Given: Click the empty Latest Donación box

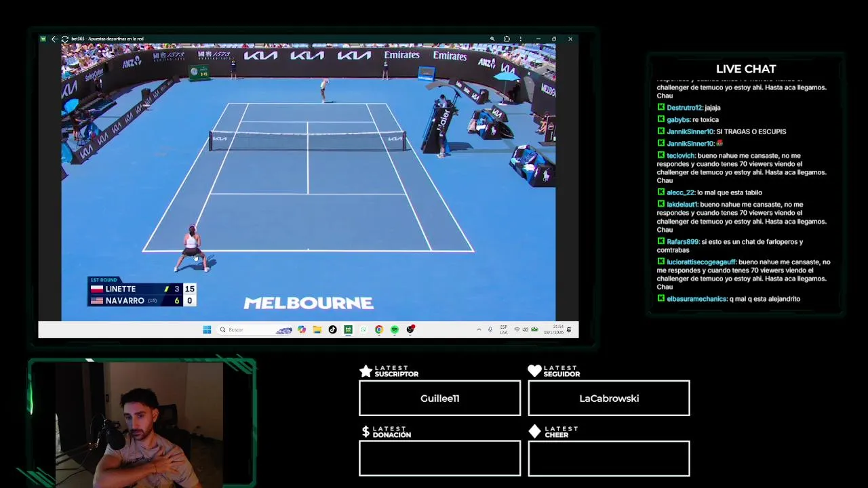Looking at the screenshot, I should pos(439,458).
